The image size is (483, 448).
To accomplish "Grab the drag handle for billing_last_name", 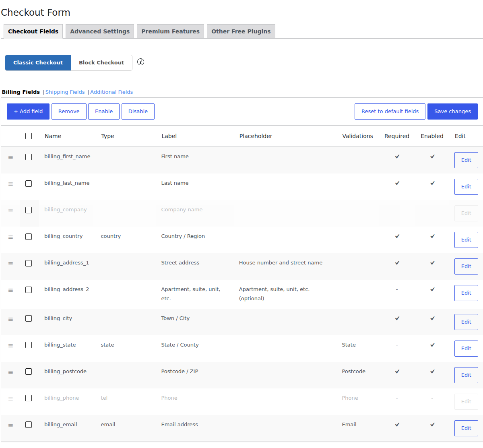I will pyautogui.click(x=11, y=184).
